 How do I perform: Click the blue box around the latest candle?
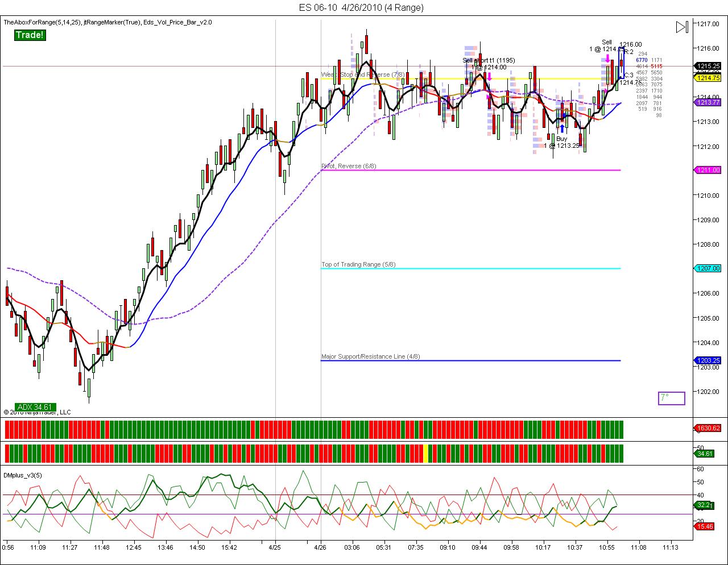pyautogui.click(x=622, y=63)
